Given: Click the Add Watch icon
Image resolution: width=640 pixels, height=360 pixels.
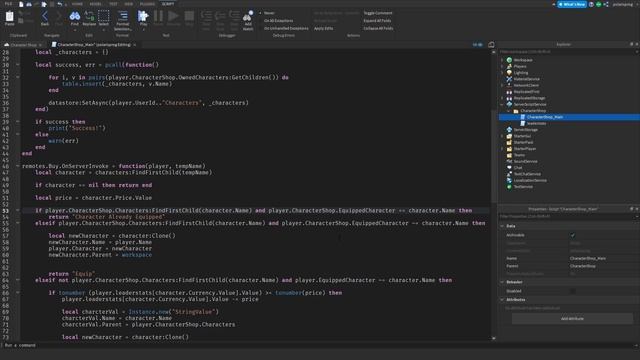Looking at the screenshot, I should point(248,16).
